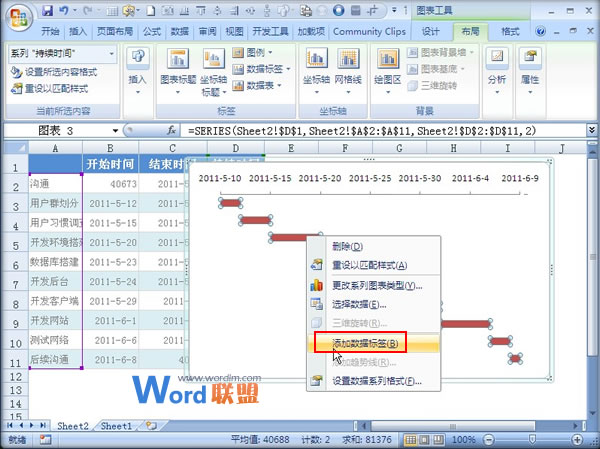Viewport: 600px width, 449px height.
Task: Open the 页面布局 ribbon tab
Action: 115,31
